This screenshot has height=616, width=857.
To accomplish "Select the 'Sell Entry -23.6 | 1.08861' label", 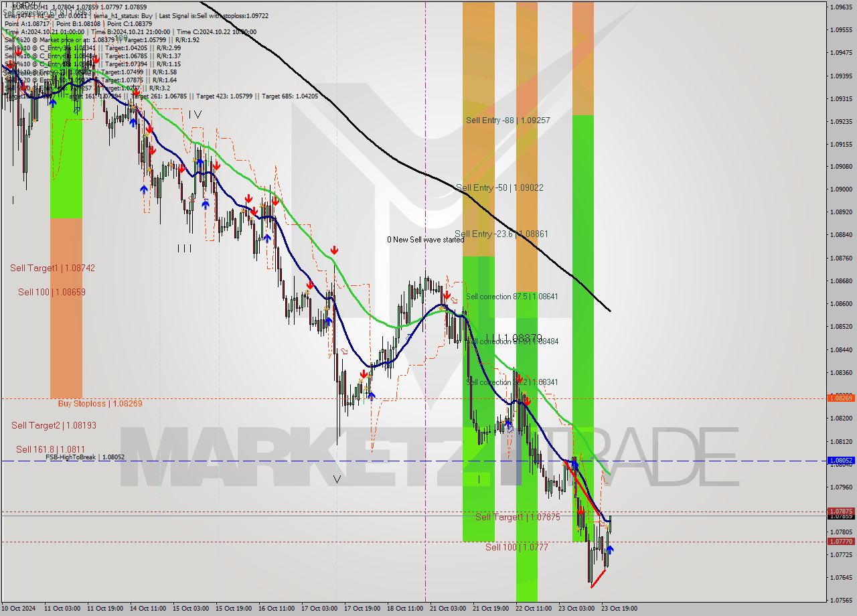I will 501,234.
